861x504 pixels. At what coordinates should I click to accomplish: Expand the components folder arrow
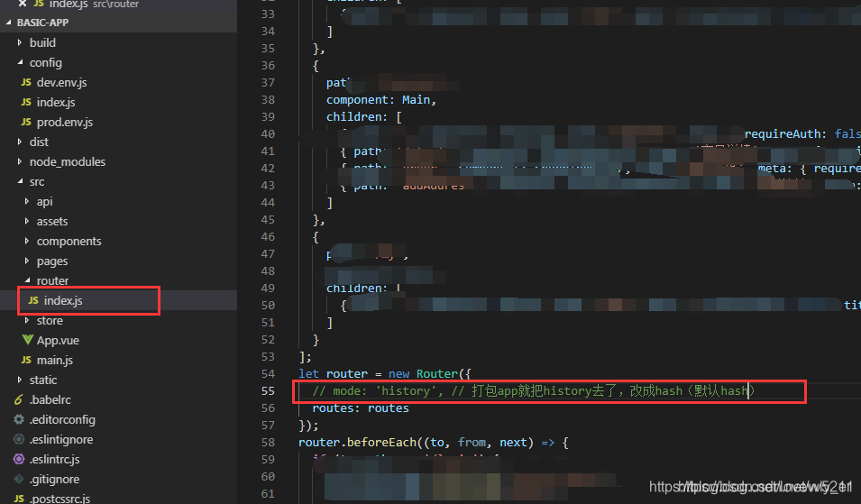[27, 241]
